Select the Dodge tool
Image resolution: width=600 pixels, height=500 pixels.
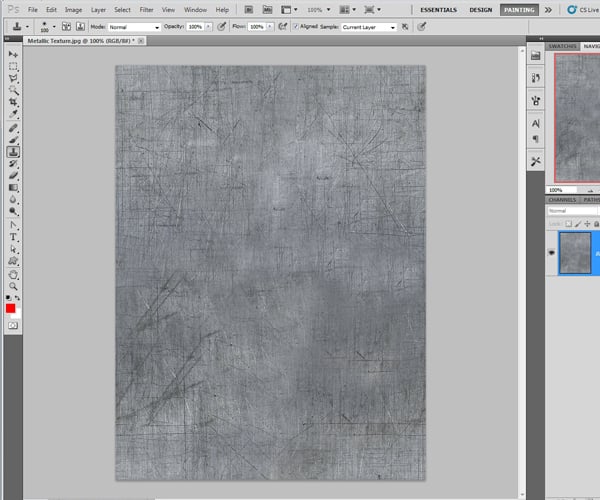pyautogui.click(x=13, y=211)
